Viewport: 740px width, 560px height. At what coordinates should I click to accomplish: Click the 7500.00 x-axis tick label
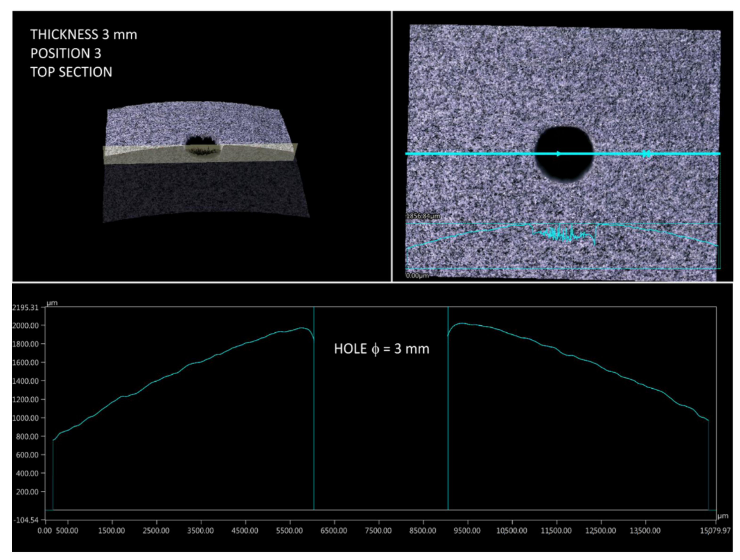click(379, 531)
